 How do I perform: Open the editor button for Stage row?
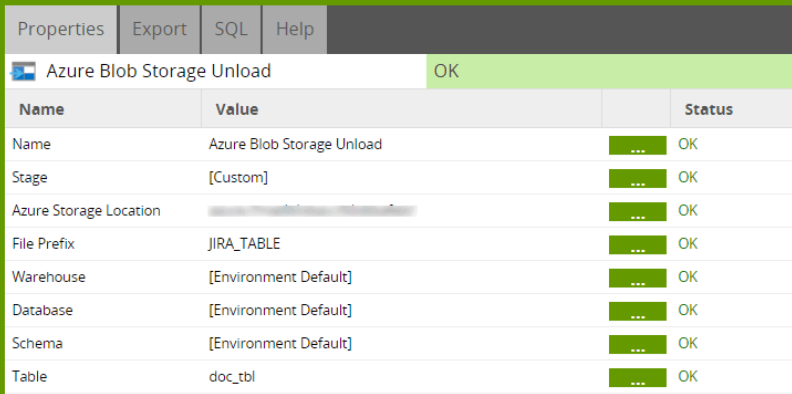(x=637, y=178)
